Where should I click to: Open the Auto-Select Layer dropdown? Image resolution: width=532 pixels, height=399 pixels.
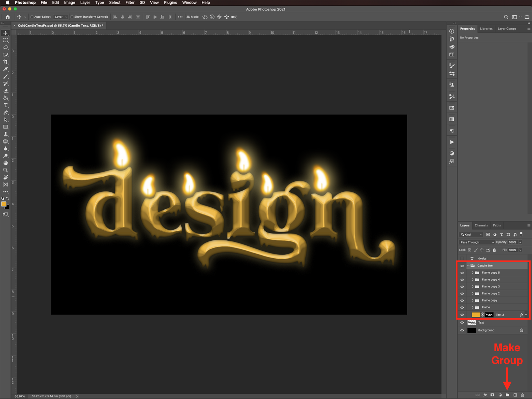coord(61,17)
